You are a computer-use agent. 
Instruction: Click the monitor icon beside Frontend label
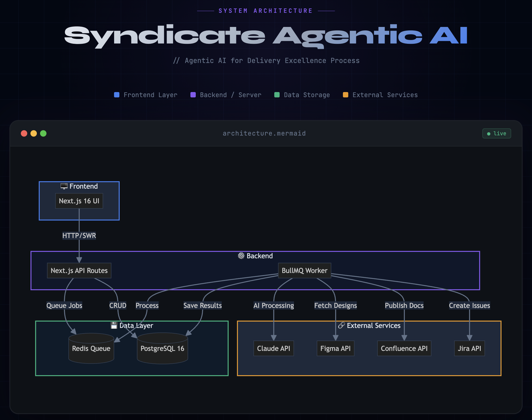(64, 186)
